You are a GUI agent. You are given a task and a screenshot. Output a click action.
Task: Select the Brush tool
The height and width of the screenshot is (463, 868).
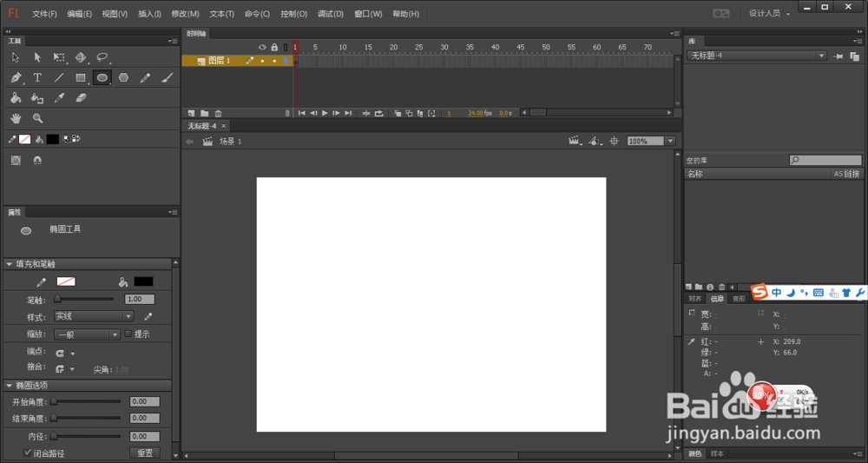pyautogui.click(x=167, y=77)
